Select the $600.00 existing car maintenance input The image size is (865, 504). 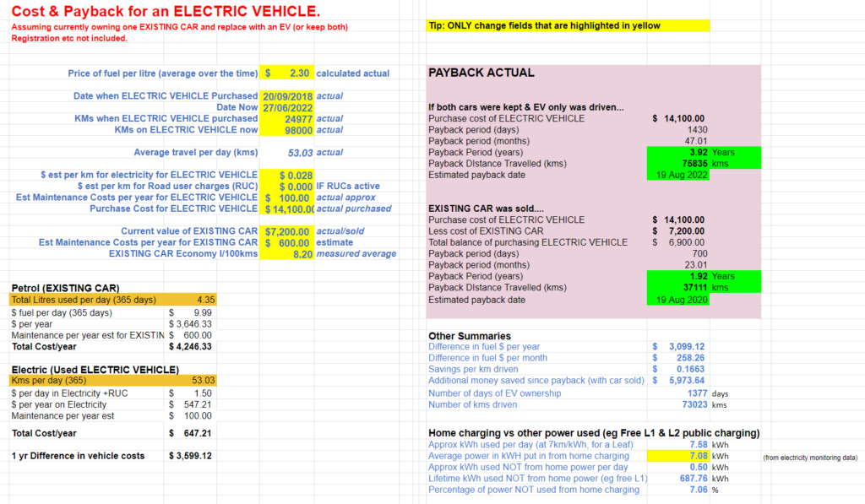pos(287,242)
